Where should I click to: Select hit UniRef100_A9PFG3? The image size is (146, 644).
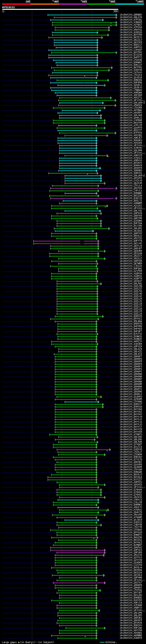131,48
